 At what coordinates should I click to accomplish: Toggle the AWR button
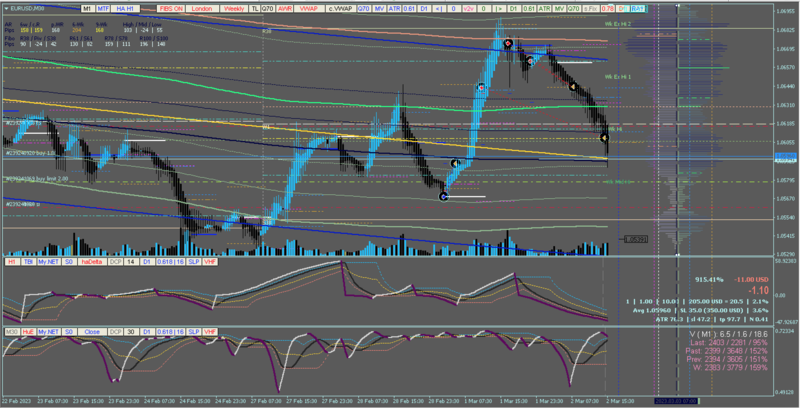pos(285,9)
